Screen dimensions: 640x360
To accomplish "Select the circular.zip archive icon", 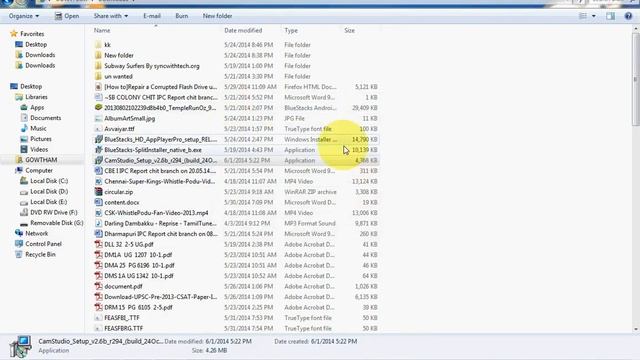I will [x=98, y=192].
